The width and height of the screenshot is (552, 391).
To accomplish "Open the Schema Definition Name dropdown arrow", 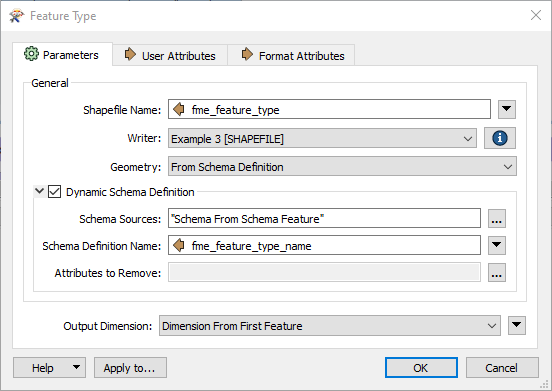I will 496,245.
